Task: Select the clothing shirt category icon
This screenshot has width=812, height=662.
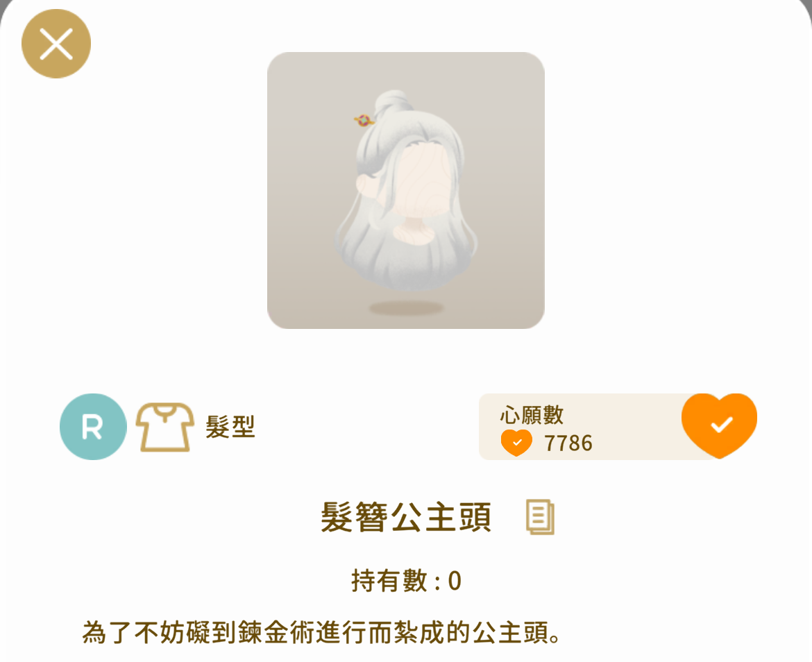Action: tap(164, 427)
